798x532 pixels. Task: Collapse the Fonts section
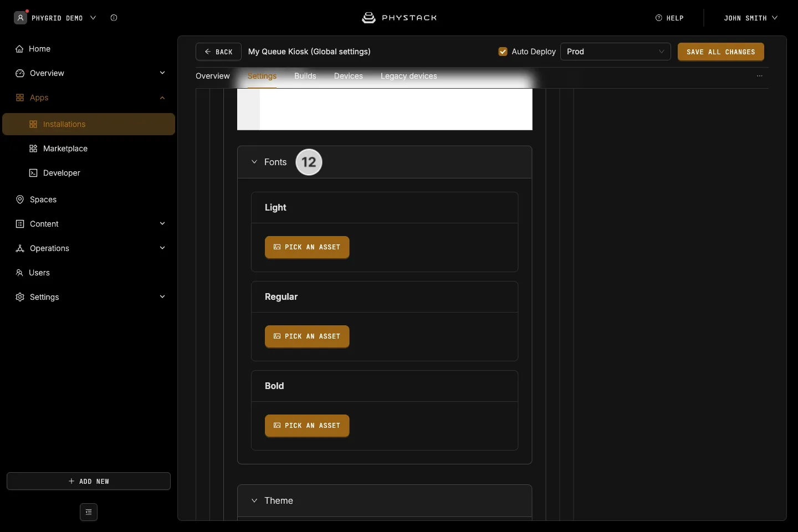254,162
